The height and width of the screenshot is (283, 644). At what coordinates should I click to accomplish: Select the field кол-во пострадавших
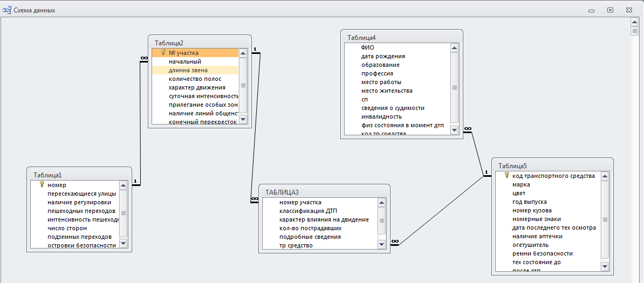(x=320, y=228)
